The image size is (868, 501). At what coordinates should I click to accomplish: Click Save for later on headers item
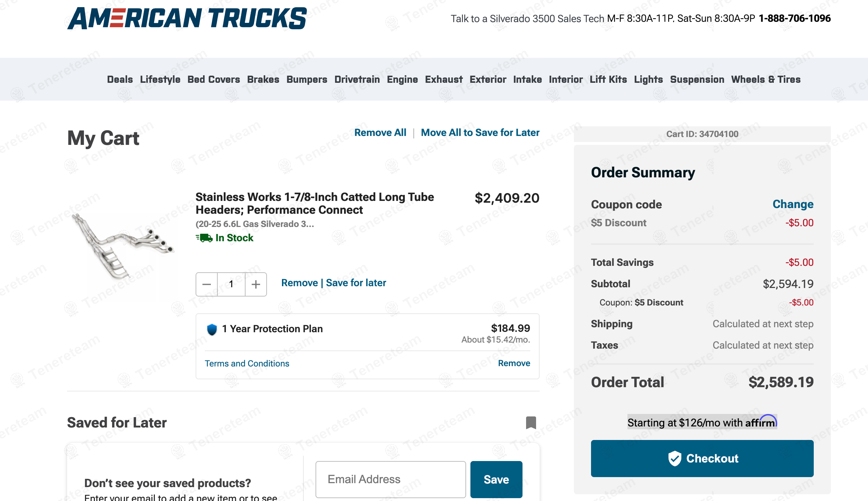click(x=356, y=283)
